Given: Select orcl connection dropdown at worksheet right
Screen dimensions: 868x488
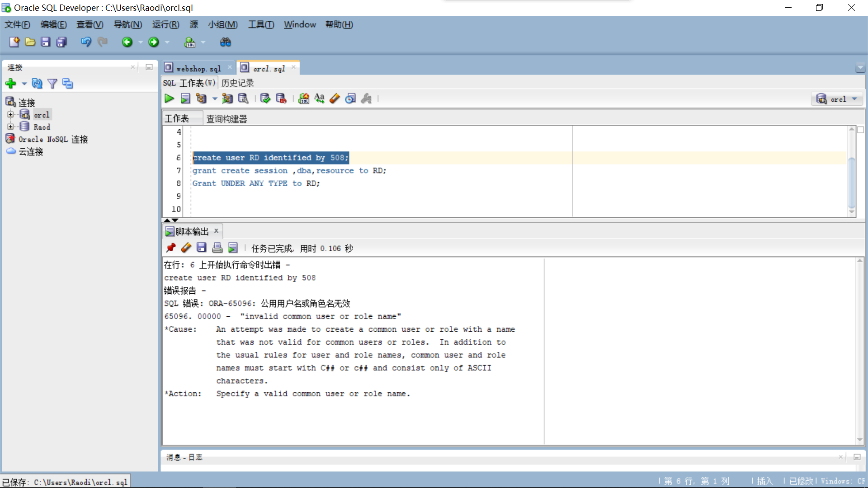Looking at the screenshot, I should (837, 99).
